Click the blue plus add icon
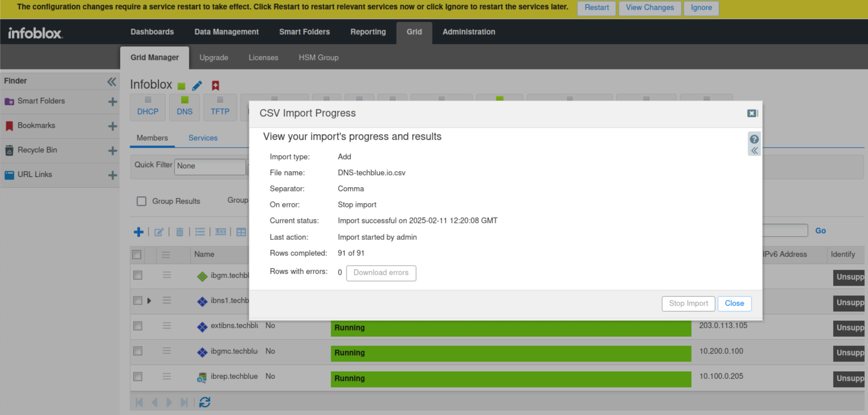868x415 pixels. coord(138,232)
